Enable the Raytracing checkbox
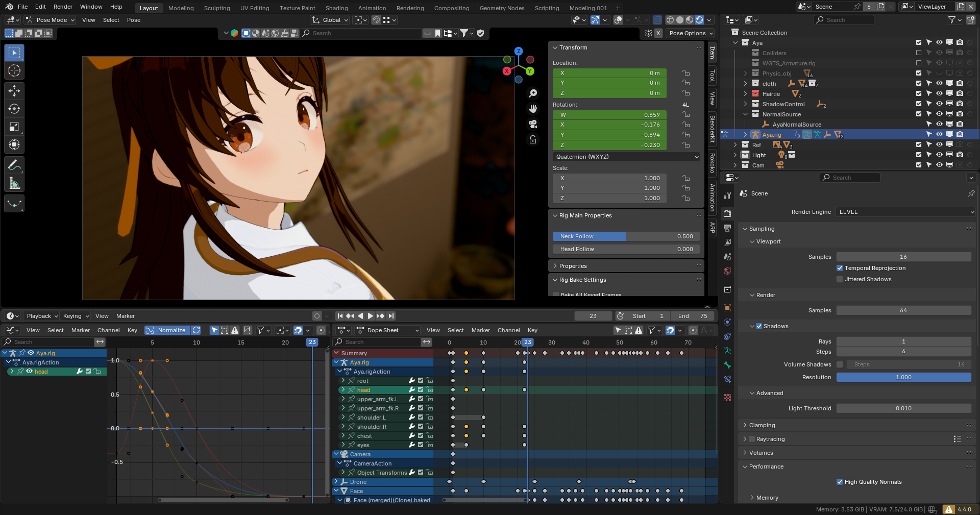 pyautogui.click(x=752, y=439)
